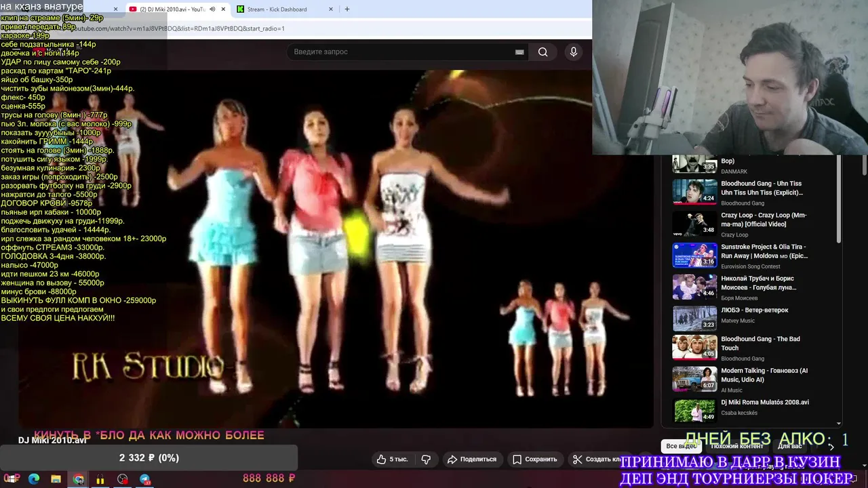Click the video title "DJ Miki 2010.avi" below the player
The width and height of the screenshot is (868, 488).
tap(52, 441)
